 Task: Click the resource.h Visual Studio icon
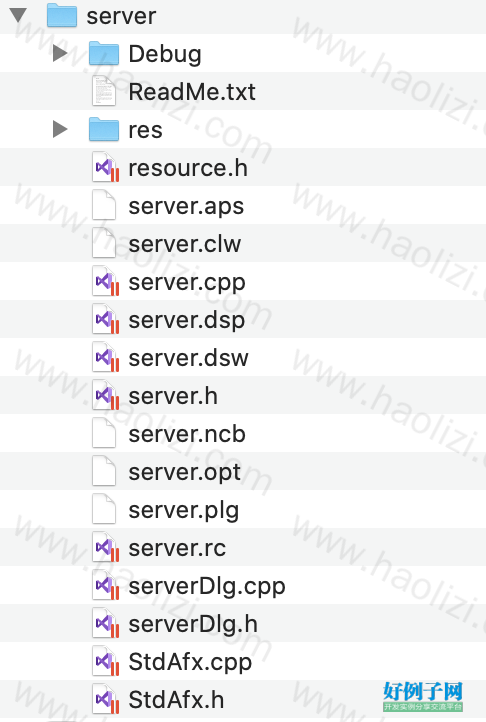point(105,168)
